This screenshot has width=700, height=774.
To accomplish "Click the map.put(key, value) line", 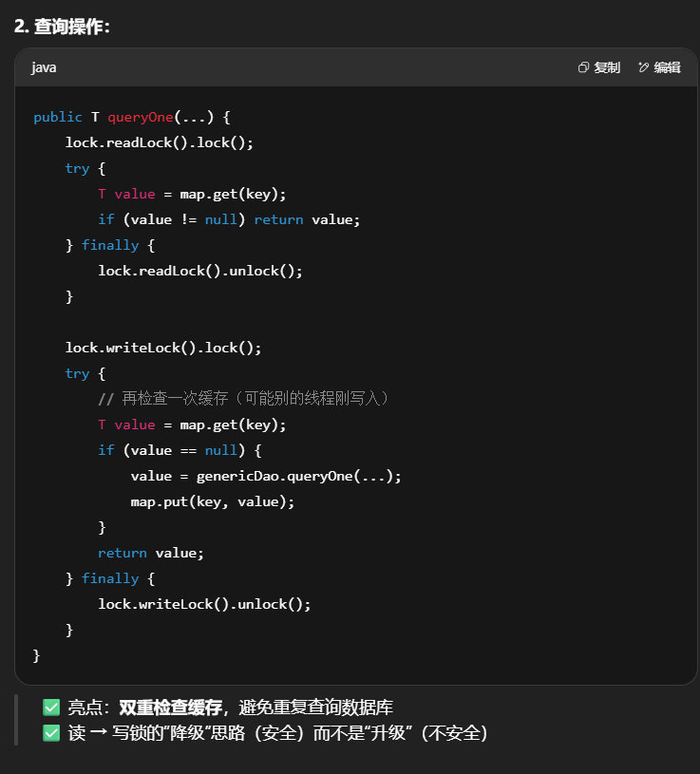I will [213, 501].
